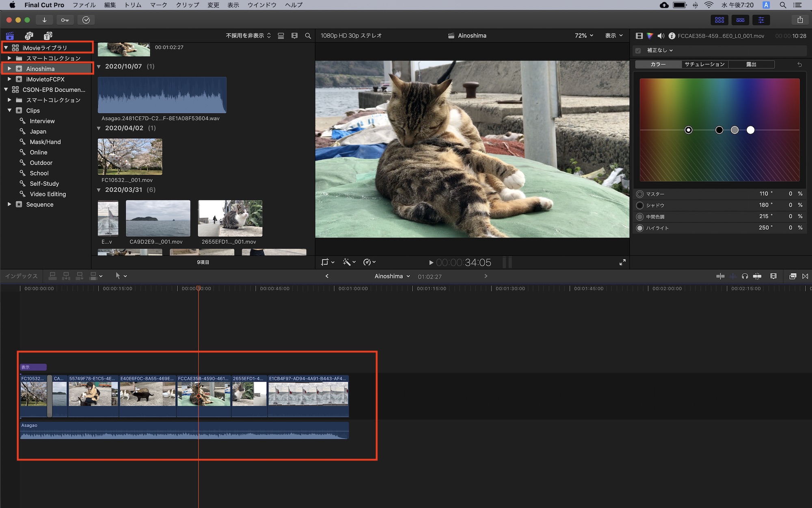This screenshot has width=812, height=508.
Task: Click the import media arrow icon
Action: pyautogui.click(x=44, y=20)
